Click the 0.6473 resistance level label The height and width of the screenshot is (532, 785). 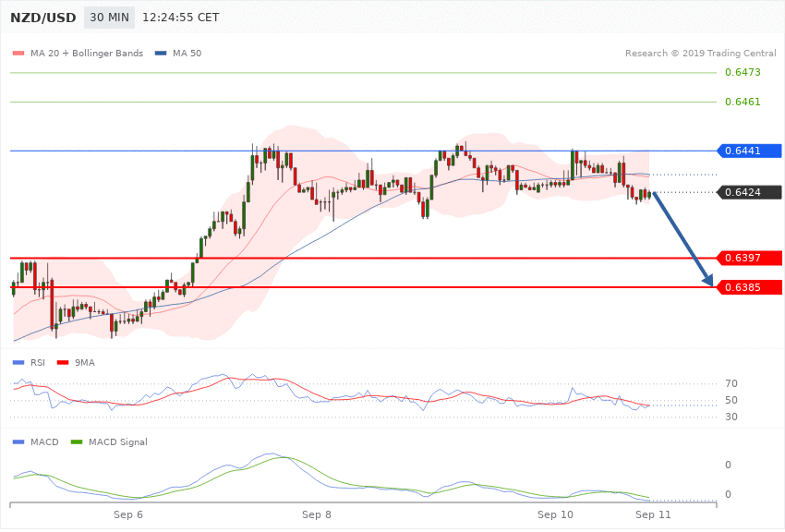coord(743,73)
